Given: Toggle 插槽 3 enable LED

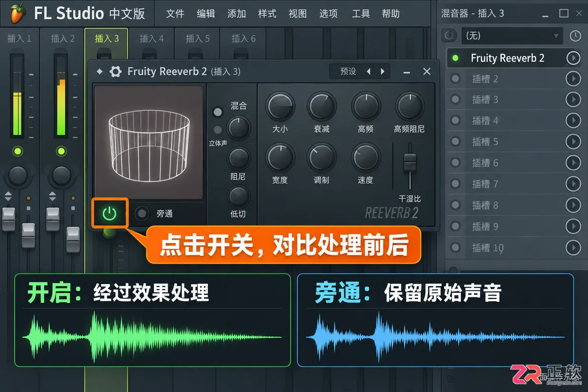Looking at the screenshot, I should tap(455, 100).
